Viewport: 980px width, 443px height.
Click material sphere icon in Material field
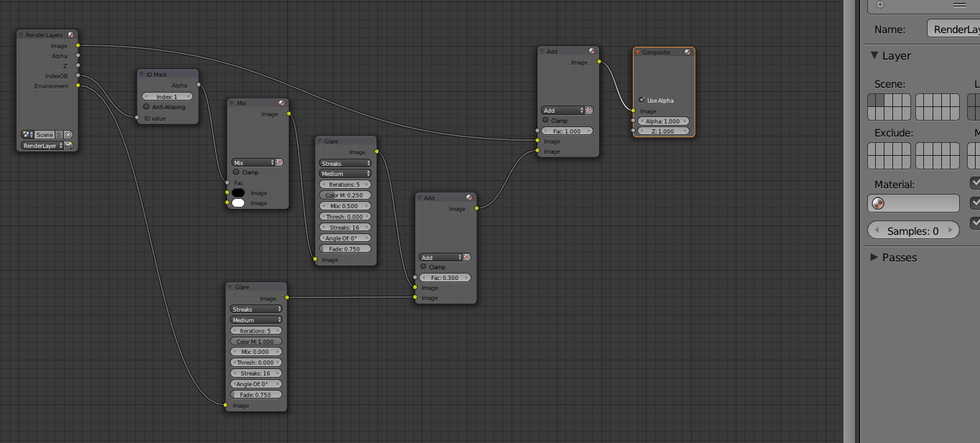(878, 204)
